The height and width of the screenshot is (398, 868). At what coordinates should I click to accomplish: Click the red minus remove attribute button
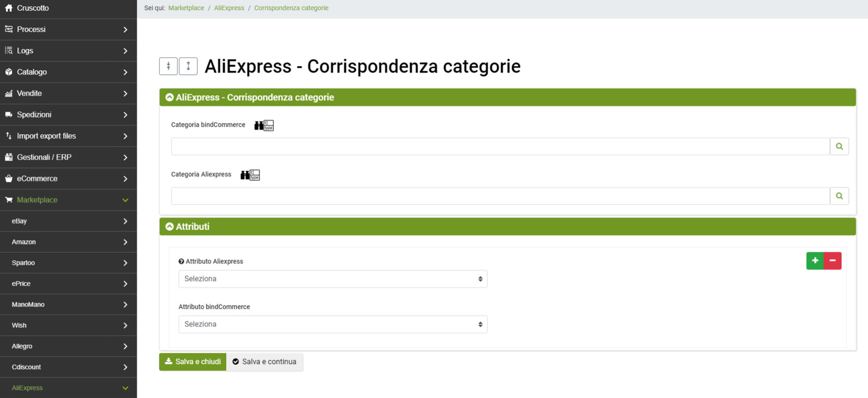pos(833,261)
